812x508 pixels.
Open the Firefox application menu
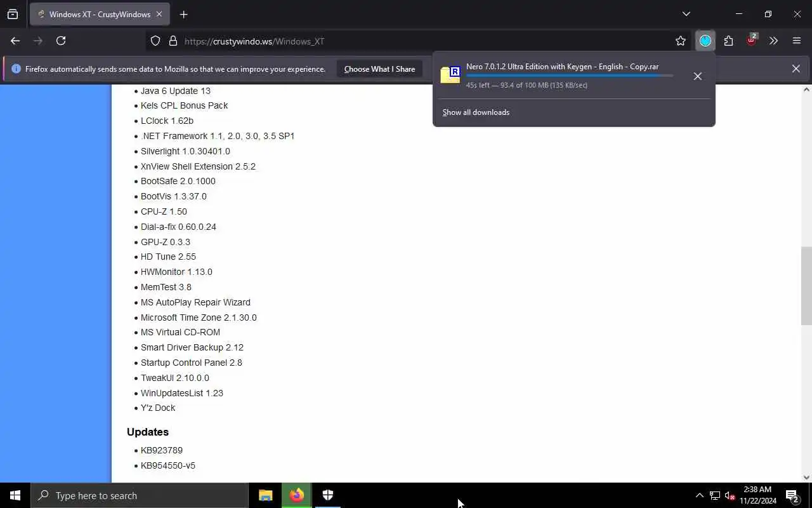tap(797, 41)
